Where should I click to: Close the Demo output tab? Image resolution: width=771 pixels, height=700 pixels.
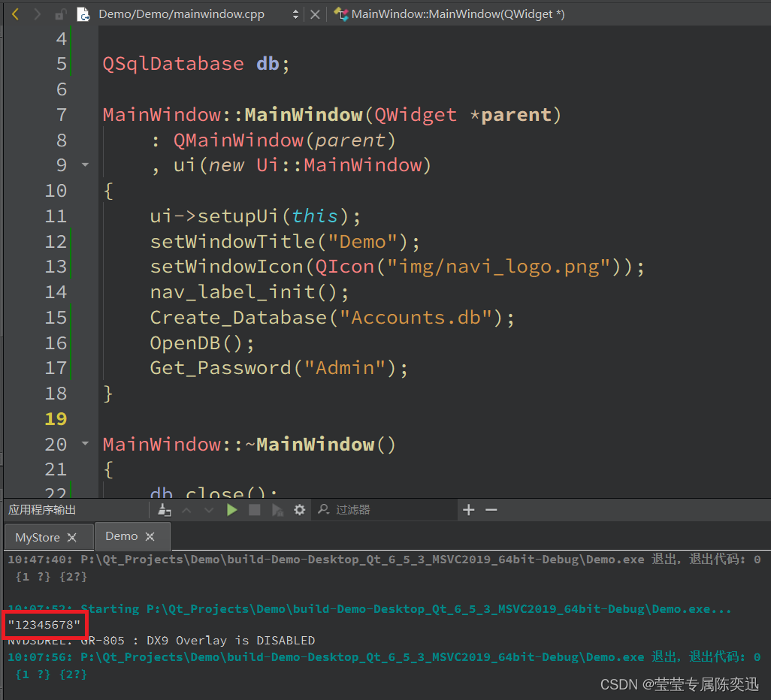[x=150, y=536]
